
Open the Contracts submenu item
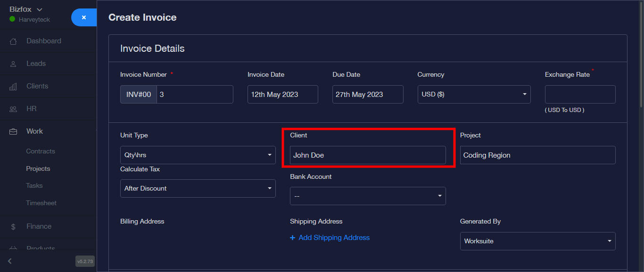[x=41, y=151]
